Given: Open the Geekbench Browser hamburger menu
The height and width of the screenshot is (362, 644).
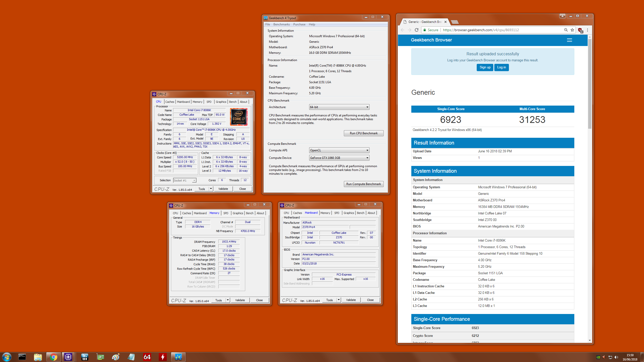Looking at the screenshot, I should coord(570,40).
